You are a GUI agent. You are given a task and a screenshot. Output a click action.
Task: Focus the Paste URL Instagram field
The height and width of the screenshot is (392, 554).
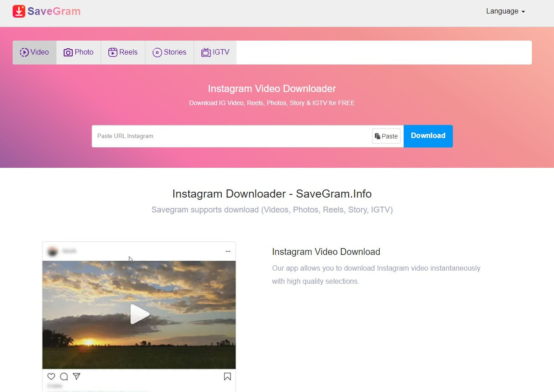231,136
